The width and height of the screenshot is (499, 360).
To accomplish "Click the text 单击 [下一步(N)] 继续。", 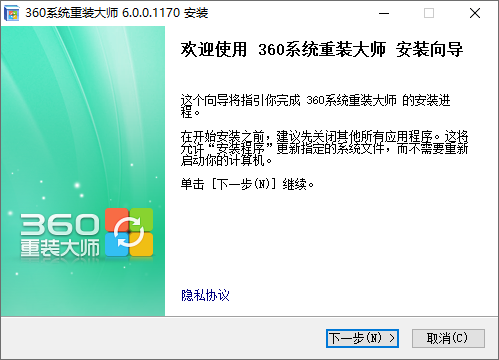I will [247, 184].
